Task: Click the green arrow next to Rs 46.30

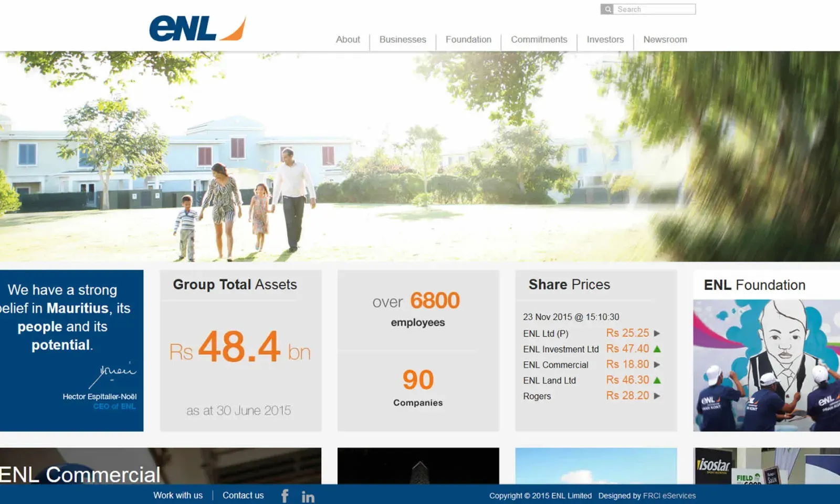Action: [x=657, y=380]
